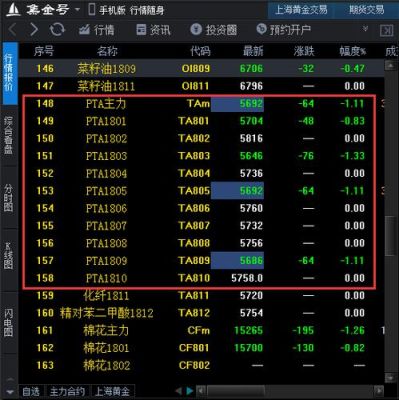Click the vertical scrollbar down arrow
399x400 pixels.
391,378
